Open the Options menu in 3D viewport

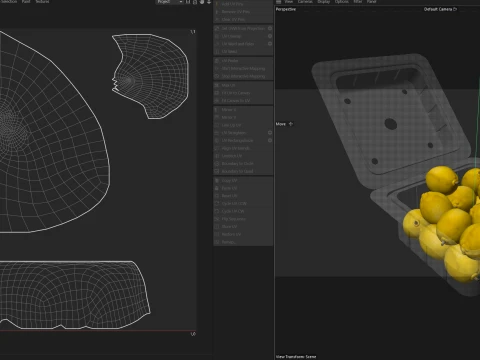pos(342,2)
